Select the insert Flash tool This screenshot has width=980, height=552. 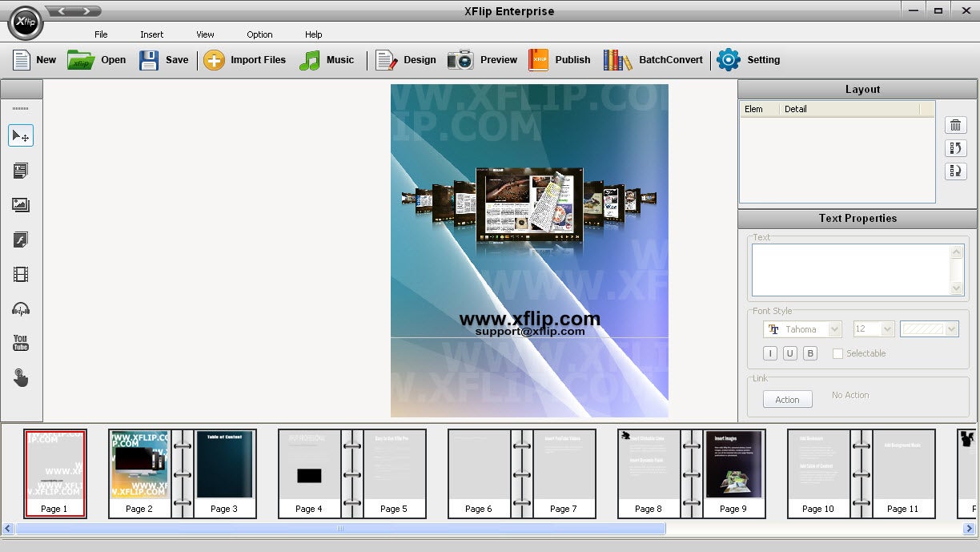[21, 240]
